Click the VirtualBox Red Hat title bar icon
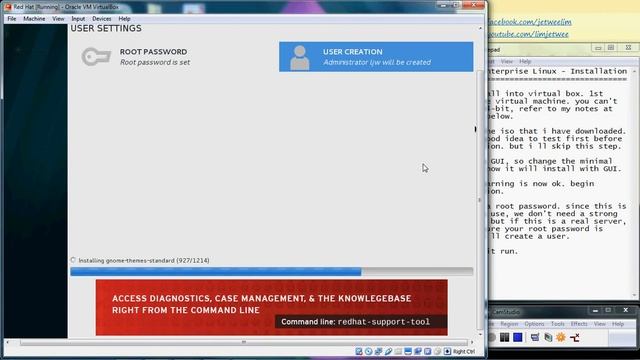 click(x=8, y=7)
